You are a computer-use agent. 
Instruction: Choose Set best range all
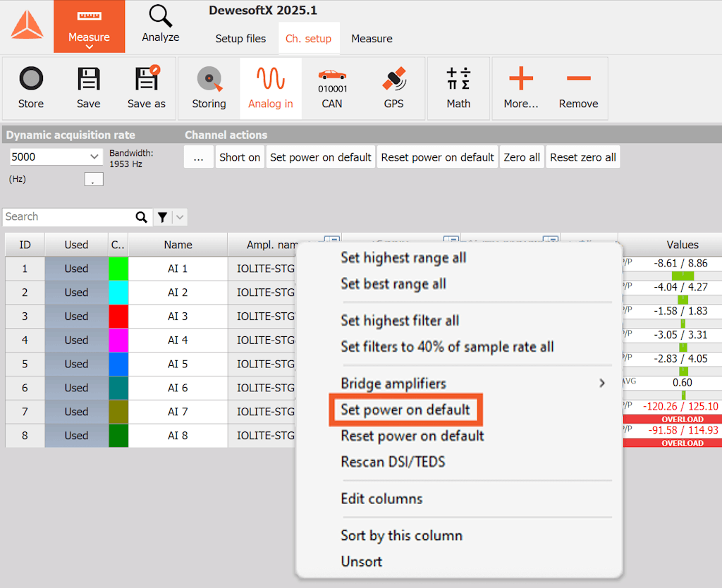393,284
